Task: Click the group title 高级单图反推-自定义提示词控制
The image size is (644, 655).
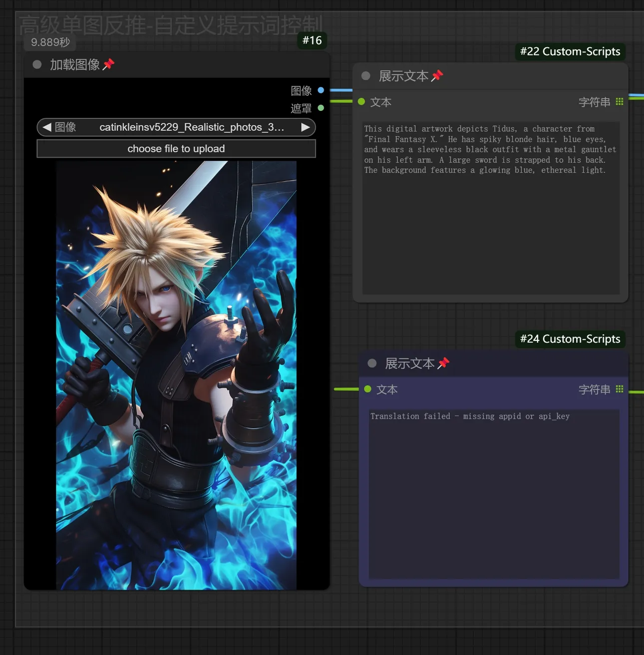Action: [171, 25]
